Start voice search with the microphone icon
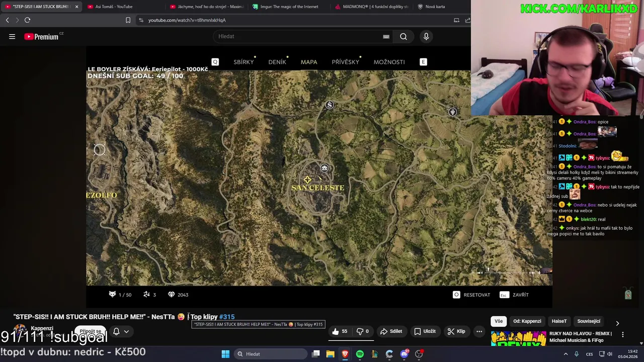Screen dimensions: 644x362 (426, 36)
